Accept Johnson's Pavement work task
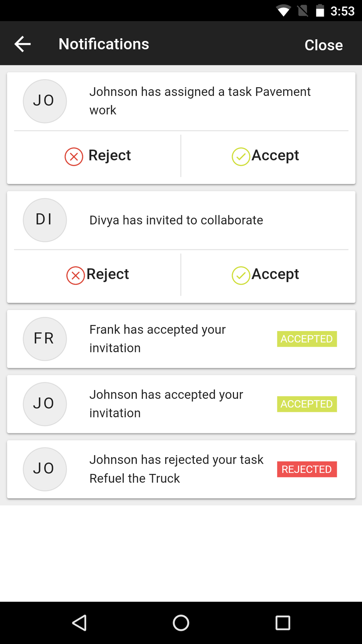The height and width of the screenshot is (644, 362). (x=265, y=156)
